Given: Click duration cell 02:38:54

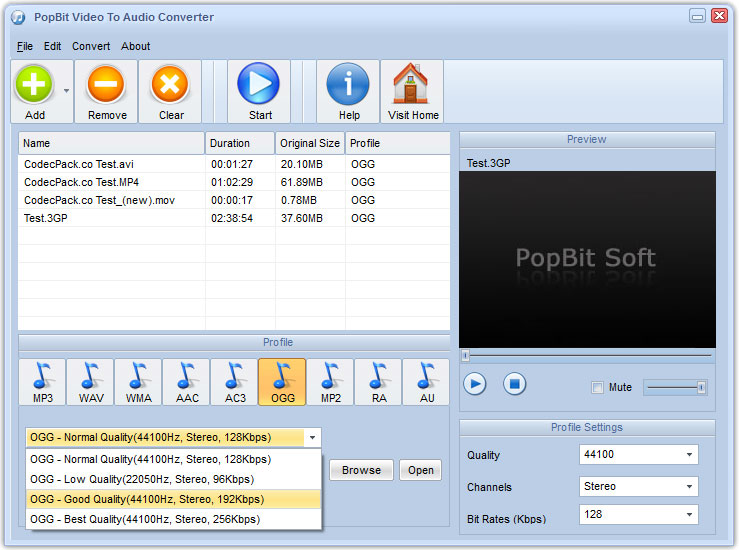Looking at the screenshot, I should pos(232,218).
